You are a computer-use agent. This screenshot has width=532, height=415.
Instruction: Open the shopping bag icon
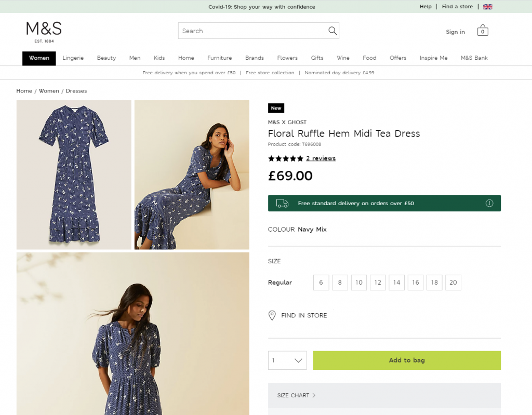(483, 31)
